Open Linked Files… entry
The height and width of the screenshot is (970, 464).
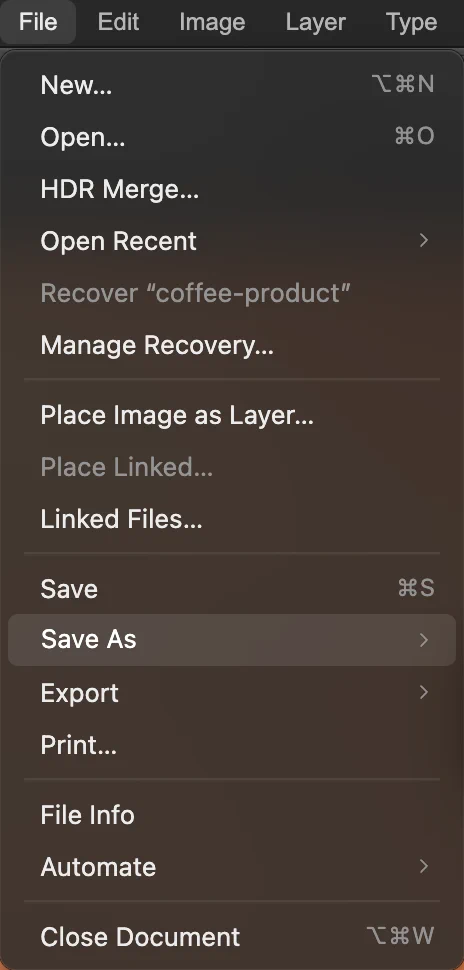[232, 519]
